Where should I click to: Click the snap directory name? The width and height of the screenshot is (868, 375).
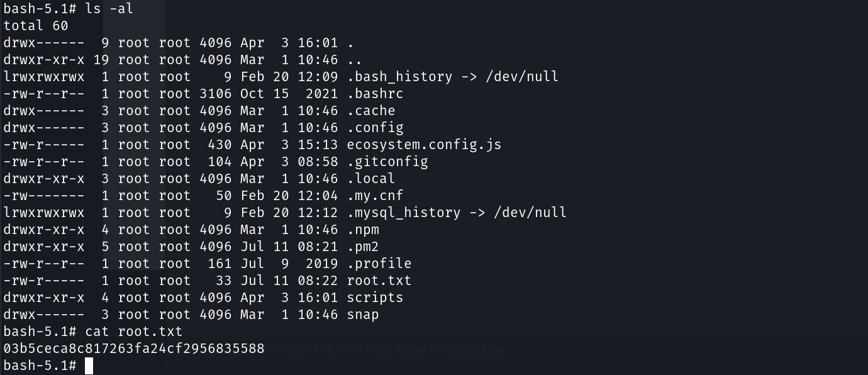click(363, 315)
